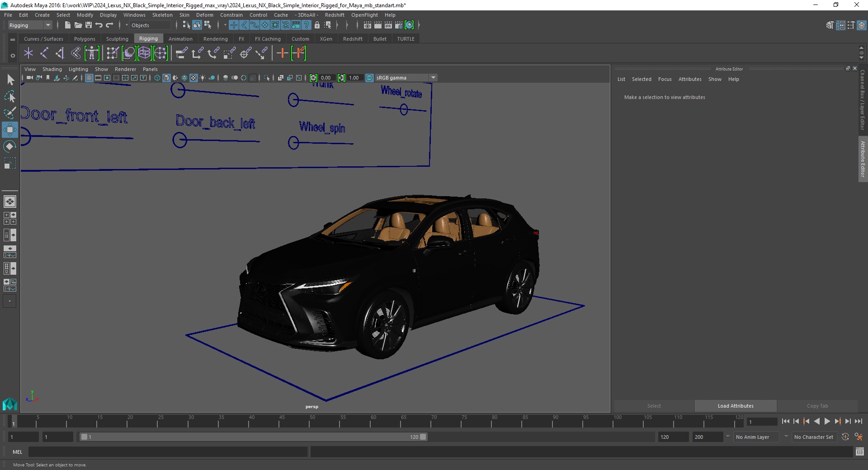Viewport: 868px width, 470px height.
Task: Create a new scene with the file icon
Action: pyautogui.click(x=67, y=25)
